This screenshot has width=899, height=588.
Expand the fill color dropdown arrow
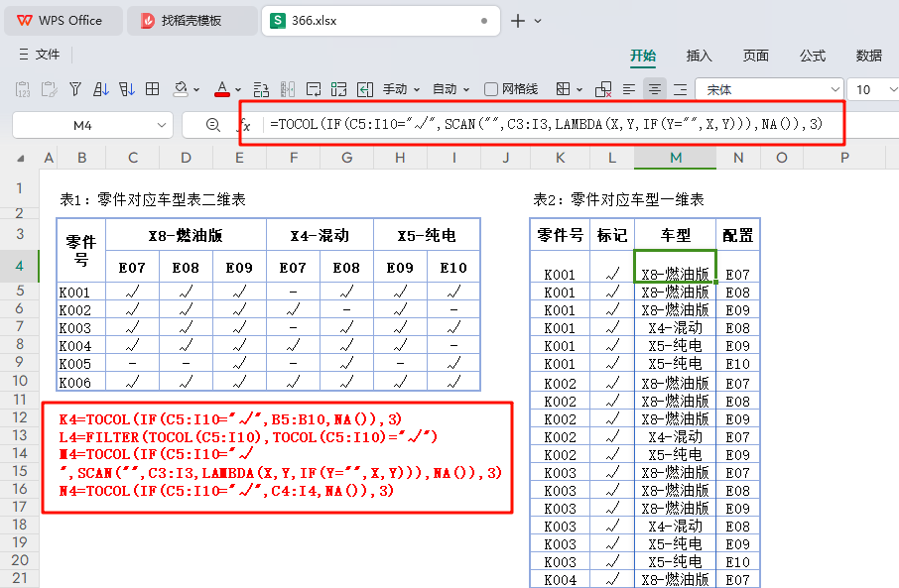[196, 90]
